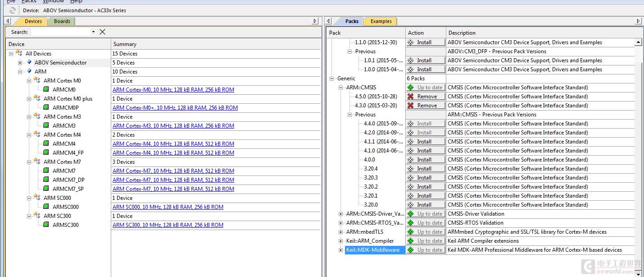Click into the Search input field
The width and height of the screenshot is (644, 277).
click(60, 32)
